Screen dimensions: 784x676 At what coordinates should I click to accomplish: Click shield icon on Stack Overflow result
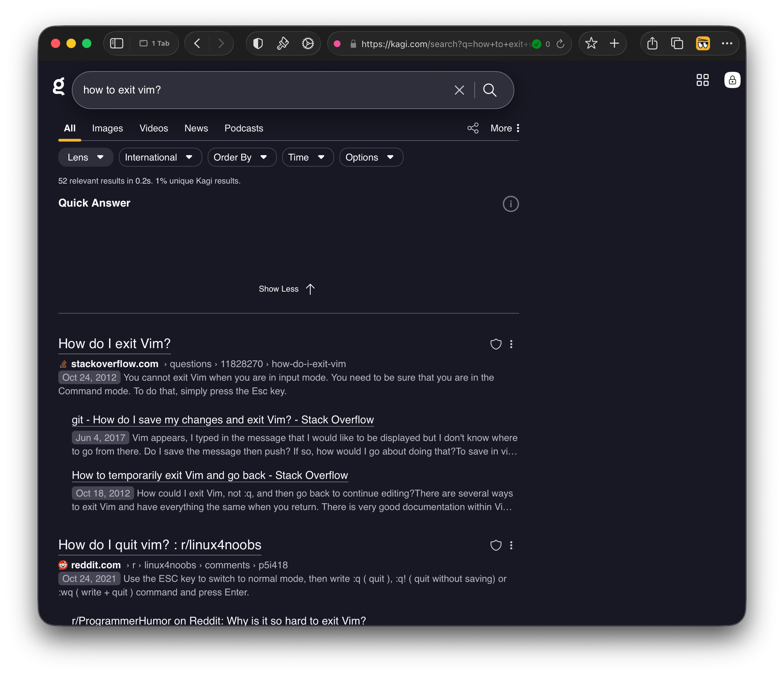point(495,344)
